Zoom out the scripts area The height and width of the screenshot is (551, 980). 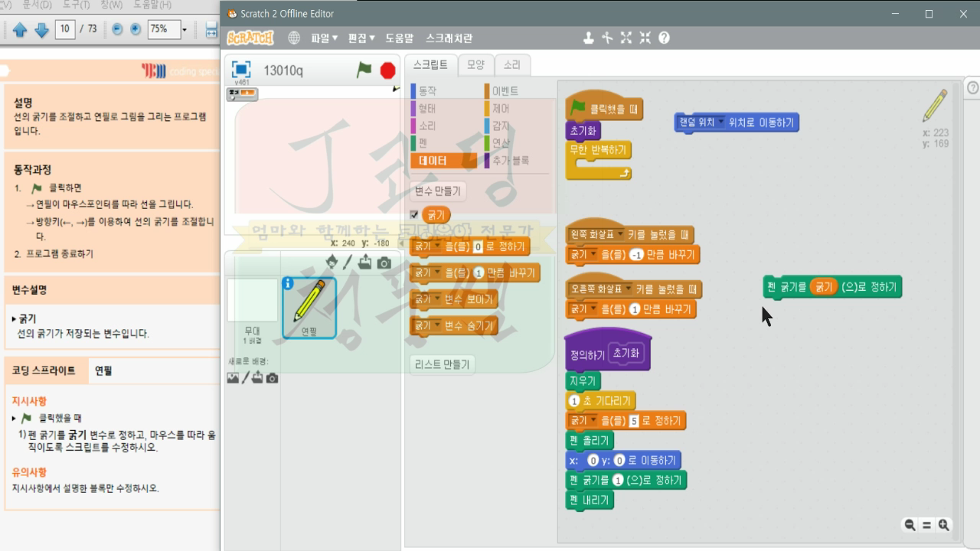[x=910, y=525]
